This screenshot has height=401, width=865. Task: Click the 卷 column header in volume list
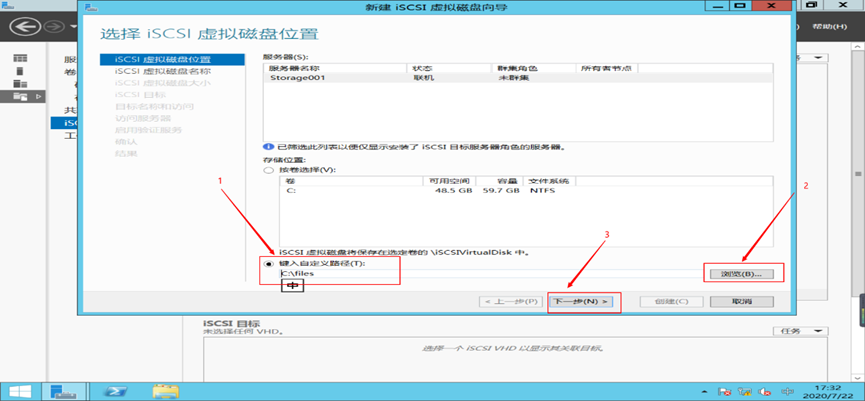351,181
